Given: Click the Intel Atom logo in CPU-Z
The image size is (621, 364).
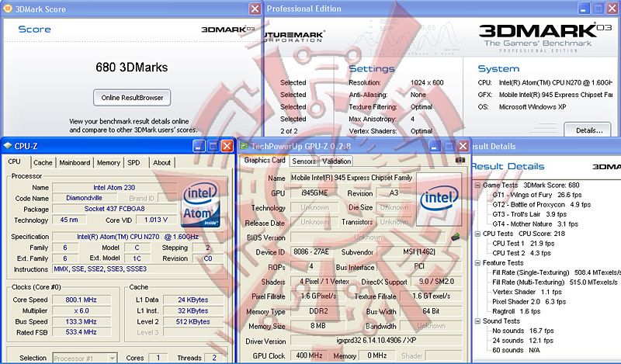Looking at the screenshot, I should tap(201, 204).
